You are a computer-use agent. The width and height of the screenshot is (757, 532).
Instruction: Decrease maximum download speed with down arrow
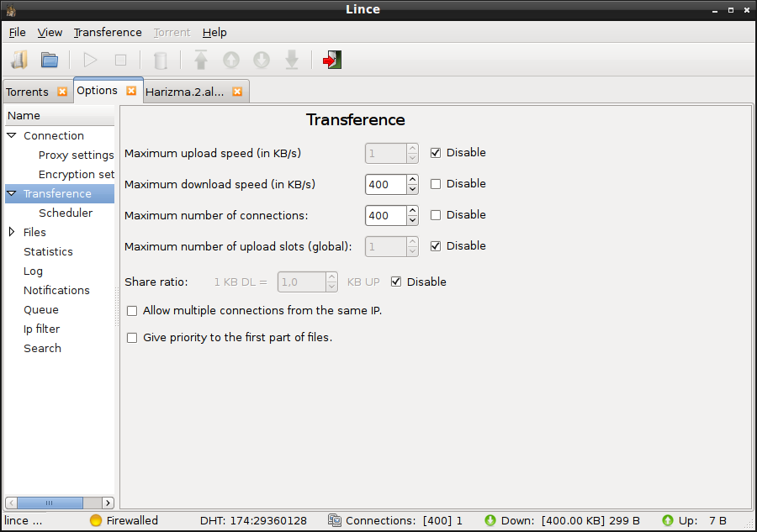click(412, 189)
